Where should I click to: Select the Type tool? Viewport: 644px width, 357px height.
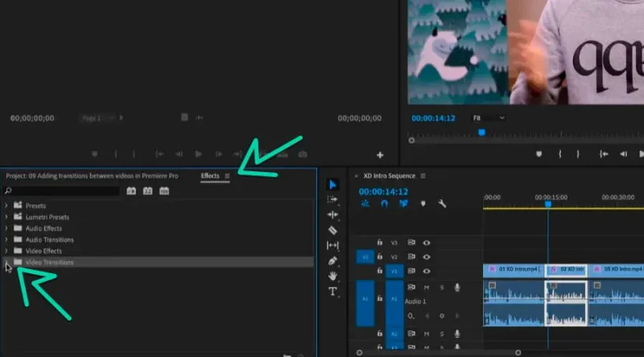[332, 291]
